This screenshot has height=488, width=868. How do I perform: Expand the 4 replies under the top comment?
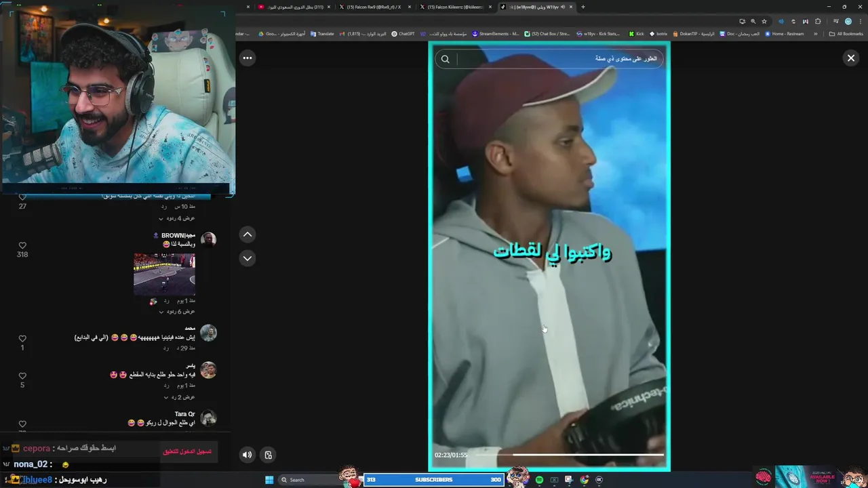coord(177,218)
